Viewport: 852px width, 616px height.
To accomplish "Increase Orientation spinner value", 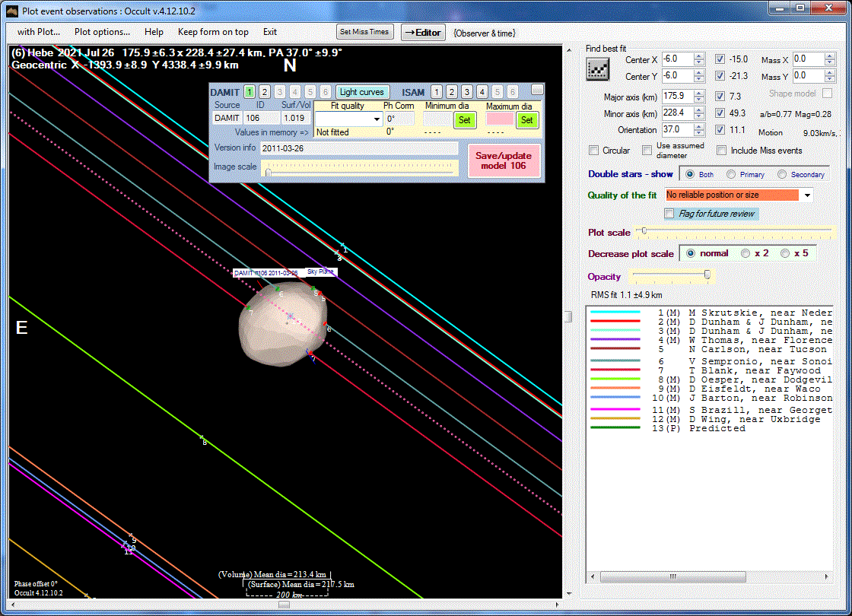I will [x=699, y=127].
